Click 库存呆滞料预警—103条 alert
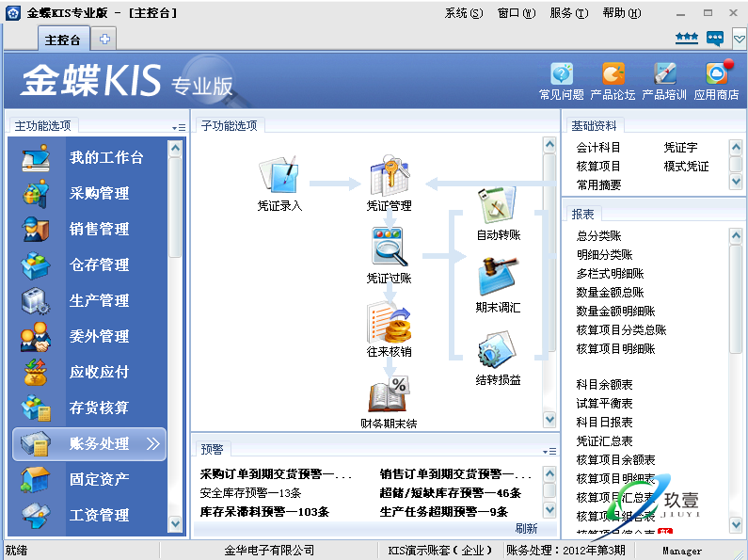 click(264, 512)
